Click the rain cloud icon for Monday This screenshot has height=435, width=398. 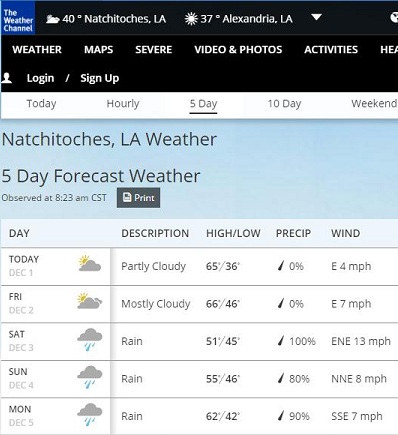tap(90, 415)
